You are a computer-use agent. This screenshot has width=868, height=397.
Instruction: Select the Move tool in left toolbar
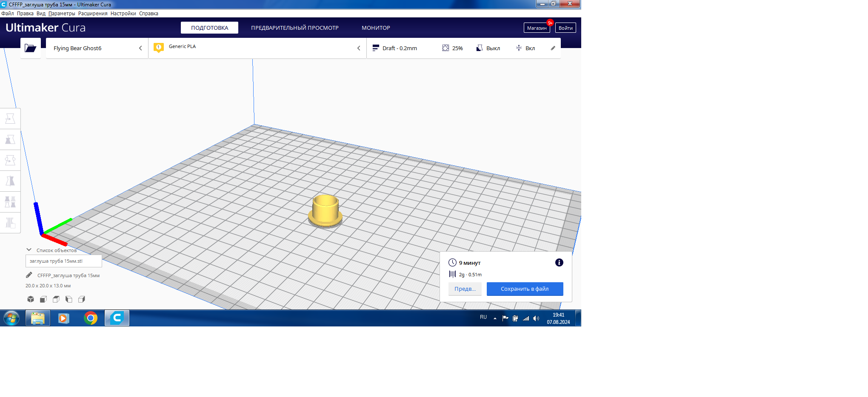[10, 119]
